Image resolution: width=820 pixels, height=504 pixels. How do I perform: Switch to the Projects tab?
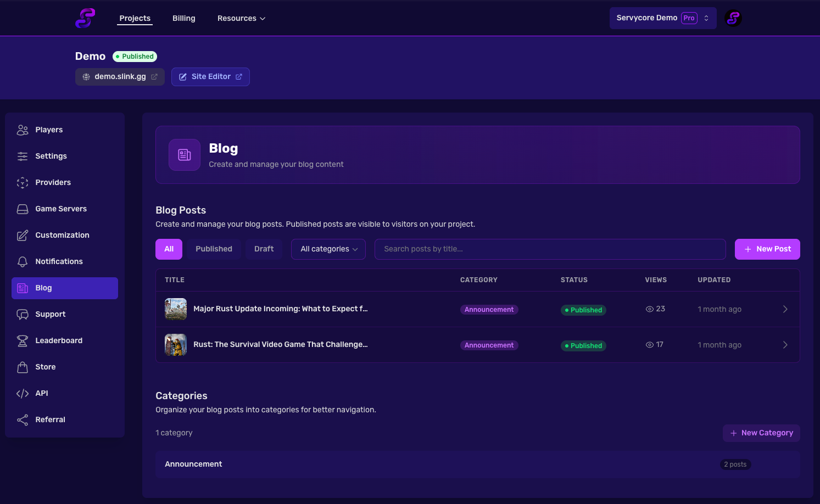click(x=135, y=19)
